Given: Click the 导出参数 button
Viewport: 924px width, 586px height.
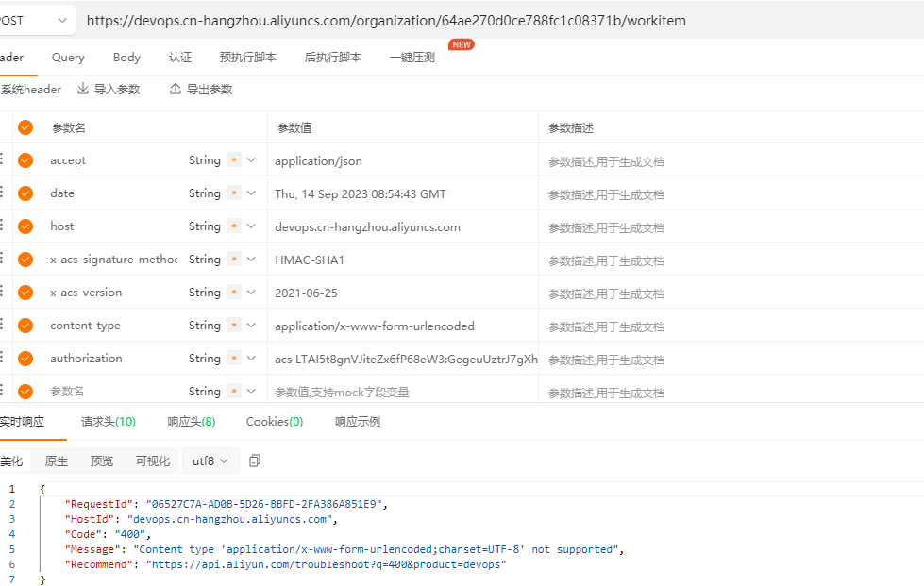Looking at the screenshot, I should click(x=201, y=89).
